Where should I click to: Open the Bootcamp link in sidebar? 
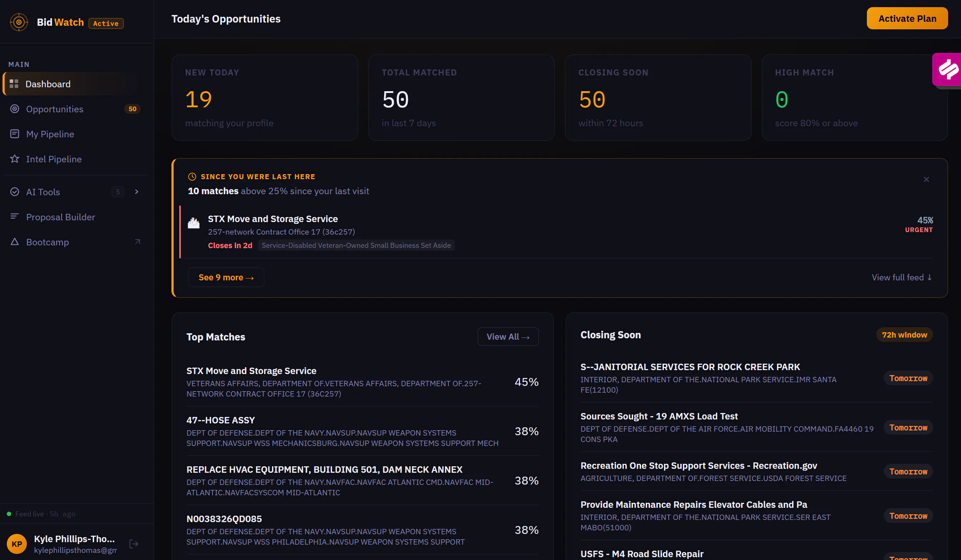click(75, 242)
